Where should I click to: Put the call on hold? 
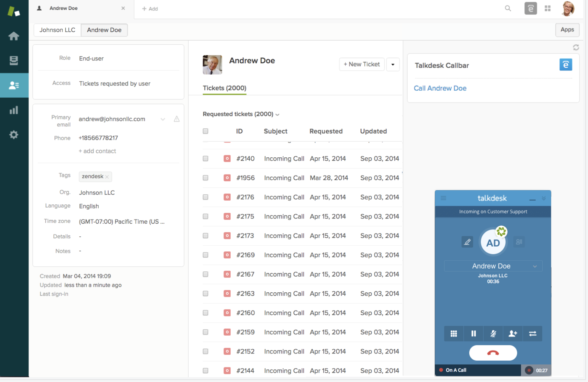point(473,334)
